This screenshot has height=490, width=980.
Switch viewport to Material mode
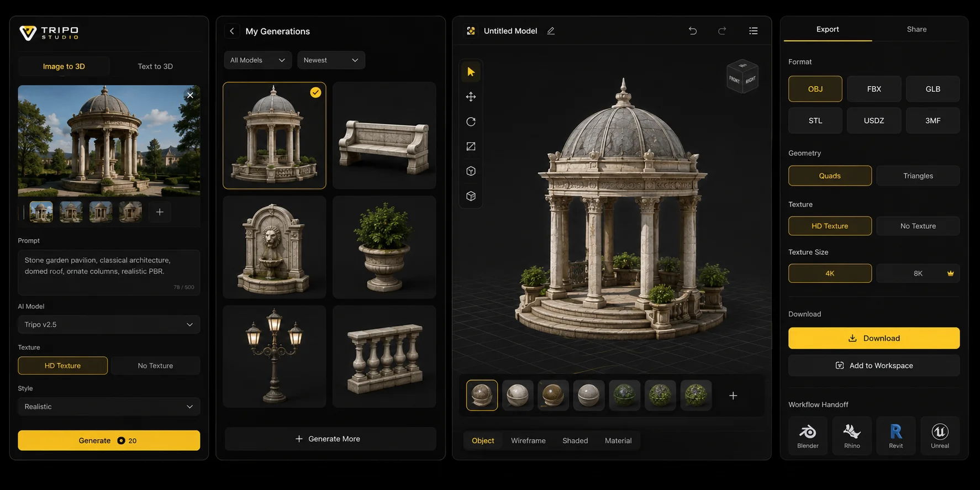618,441
